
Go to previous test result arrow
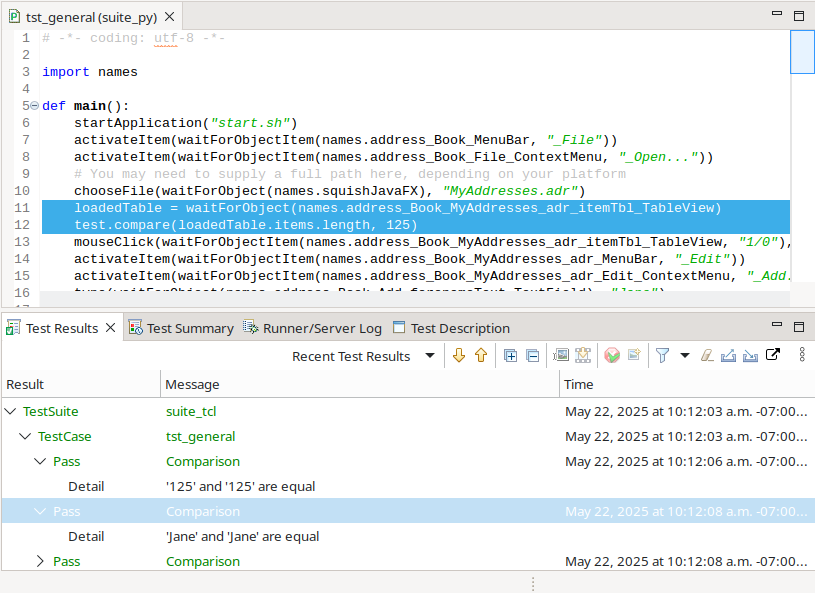point(481,355)
